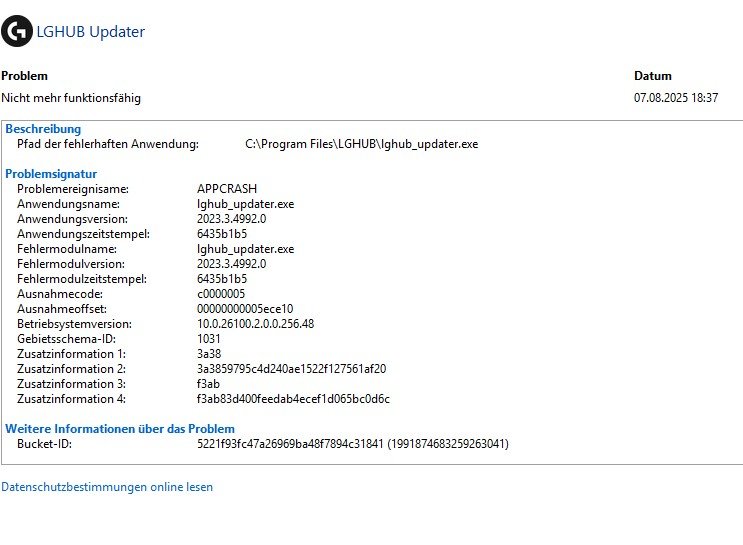
Task: Click the Zusatzinformation 2 label
Action: [72, 369]
